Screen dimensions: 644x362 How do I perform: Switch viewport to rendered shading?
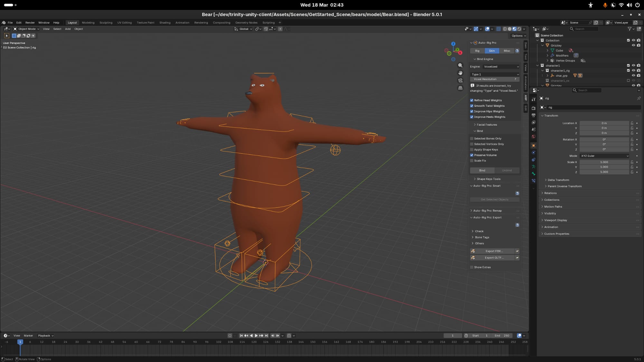point(519,29)
